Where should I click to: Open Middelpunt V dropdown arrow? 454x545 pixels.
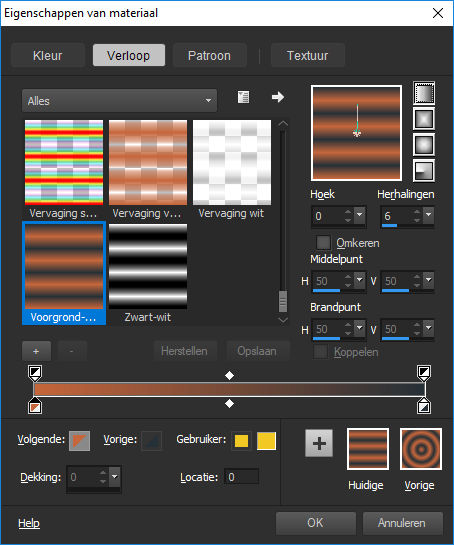[429, 280]
